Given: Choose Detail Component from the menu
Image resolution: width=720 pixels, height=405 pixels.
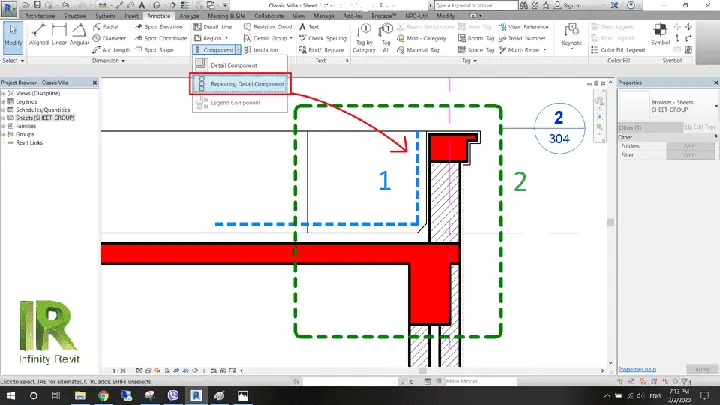Looking at the screenshot, I should coord(240,65).
